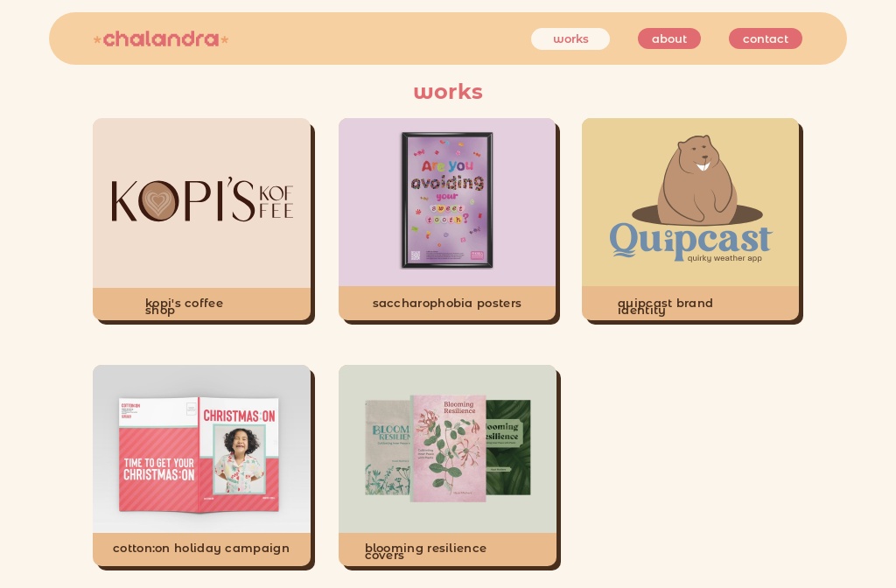Open the works tab in the navigation
This screenshot has height=588, width=896.
[570, 38]
